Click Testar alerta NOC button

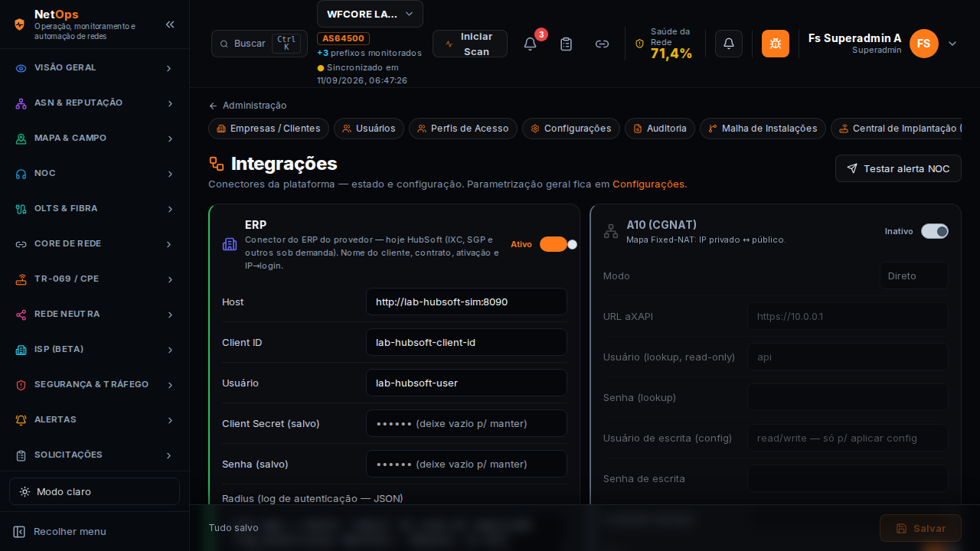(x=898, y=168)
